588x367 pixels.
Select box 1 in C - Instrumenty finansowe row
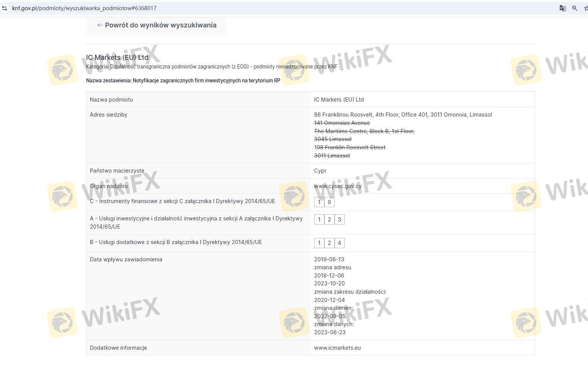[x=319, y=202]
